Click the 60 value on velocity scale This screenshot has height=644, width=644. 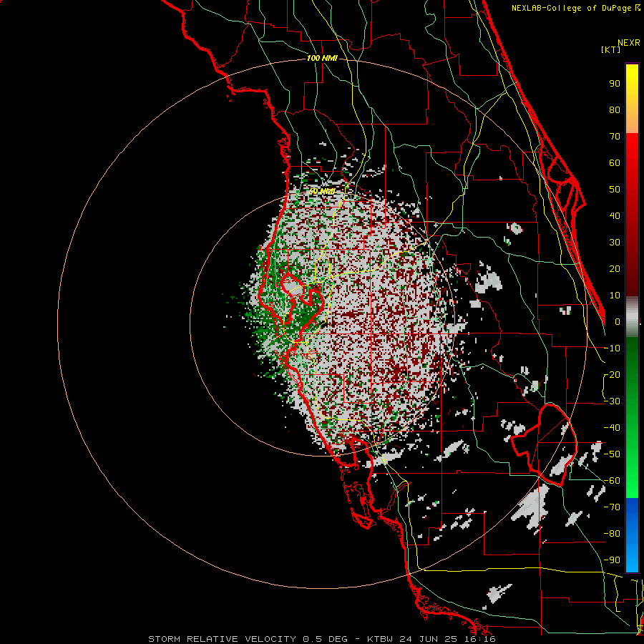point(615,162)
